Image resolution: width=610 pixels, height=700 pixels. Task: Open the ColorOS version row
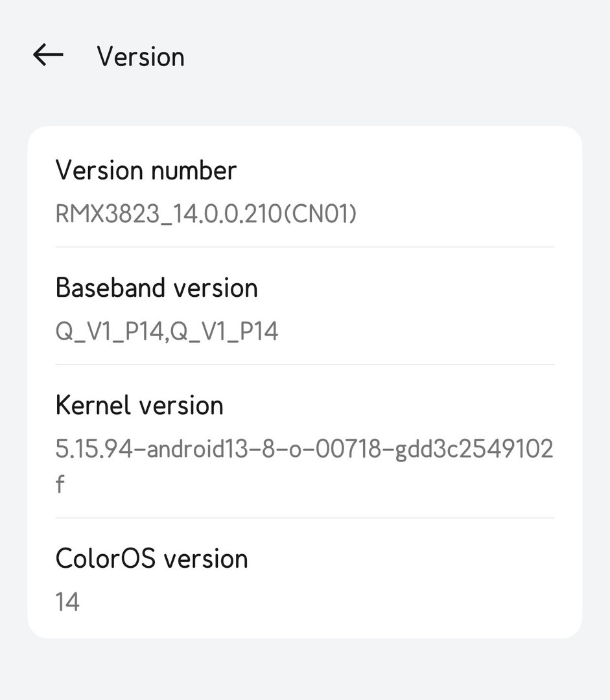click(305, 578)
